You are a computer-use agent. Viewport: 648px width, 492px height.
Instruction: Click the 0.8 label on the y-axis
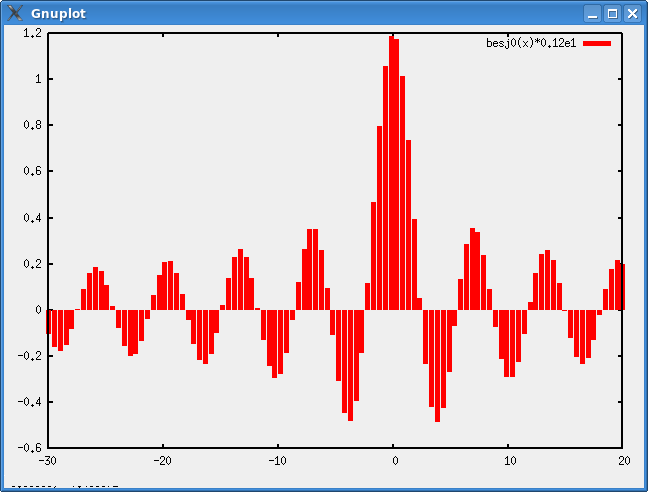click(32, 125)
